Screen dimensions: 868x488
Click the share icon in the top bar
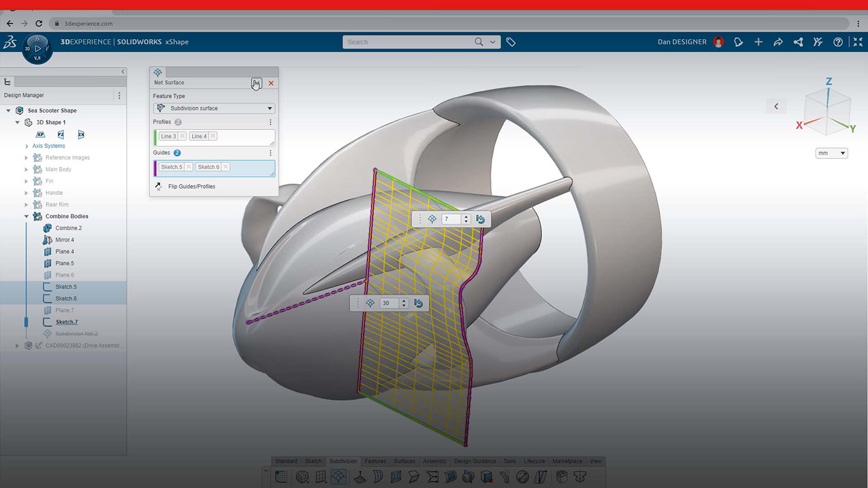coord(798,42)
